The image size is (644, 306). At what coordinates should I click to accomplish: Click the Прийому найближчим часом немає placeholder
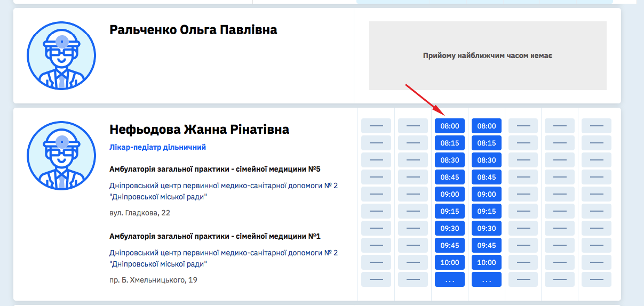[487, 55]
